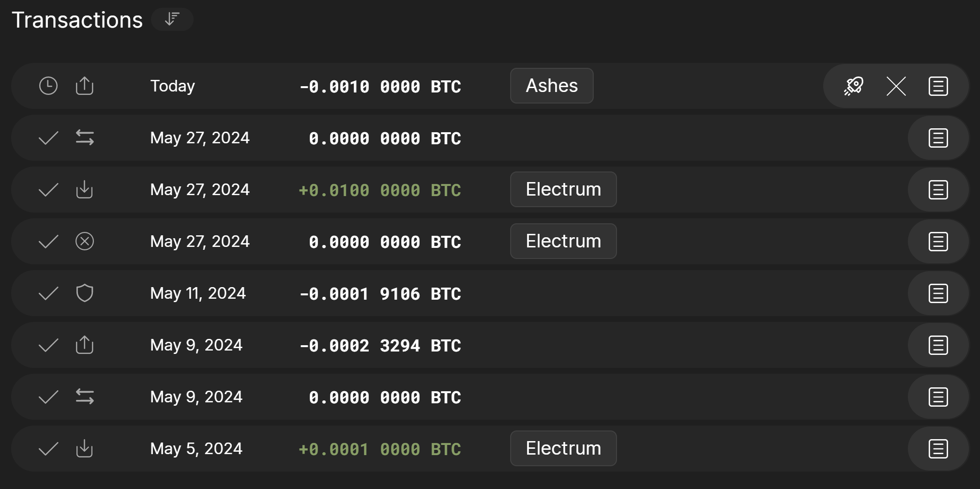Cancel the Today transaction with the X icon
Image resolution: width=980 pixels, height=489 pixels.
pos(895,86)
